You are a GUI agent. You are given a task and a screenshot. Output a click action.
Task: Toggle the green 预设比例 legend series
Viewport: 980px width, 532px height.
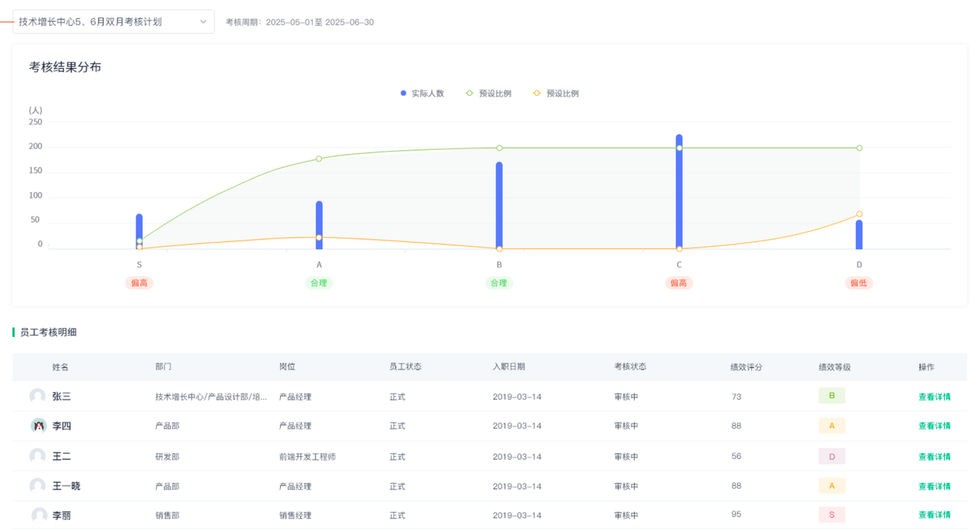pyautogui.click(x=488, y=93)
